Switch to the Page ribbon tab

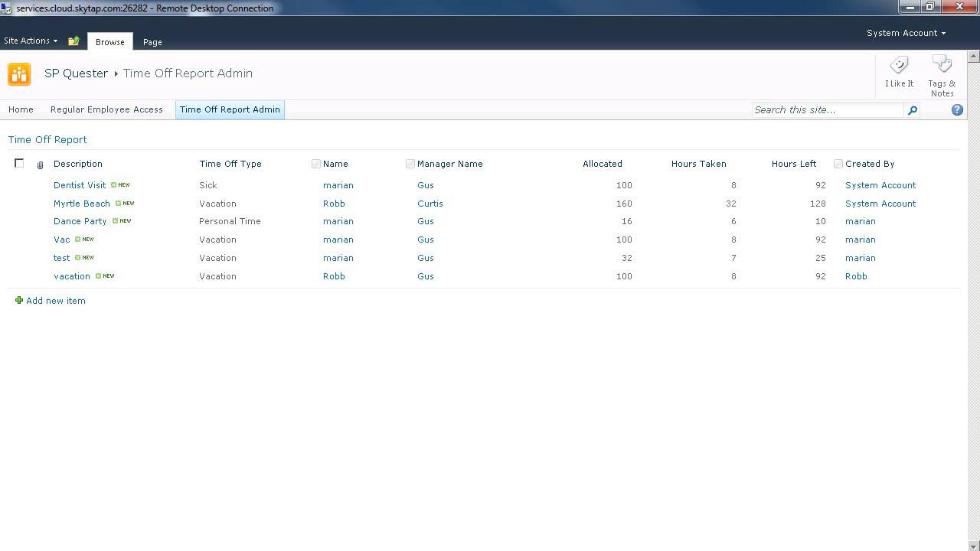[x=152, y=42]
